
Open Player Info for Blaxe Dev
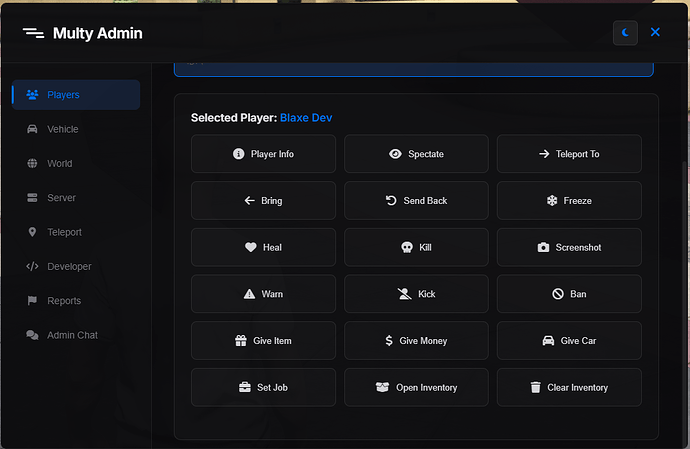coord(263,154)
